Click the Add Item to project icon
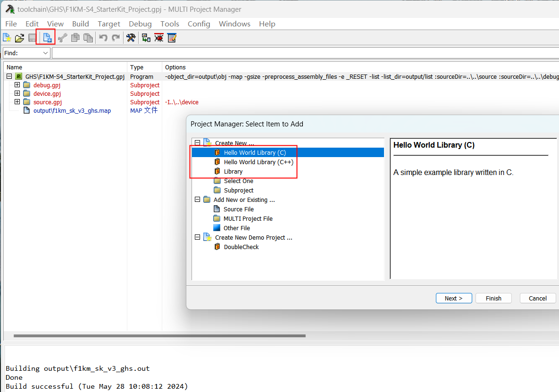559x392 pixels. 47,38
